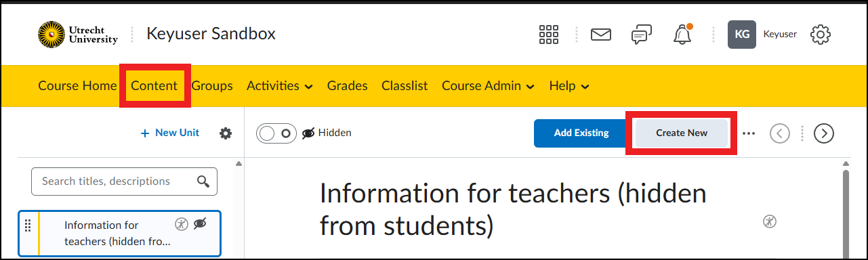Expand the Activities dropdown menu
Viewport: 868px width, 260px height.
pos(280,86)
